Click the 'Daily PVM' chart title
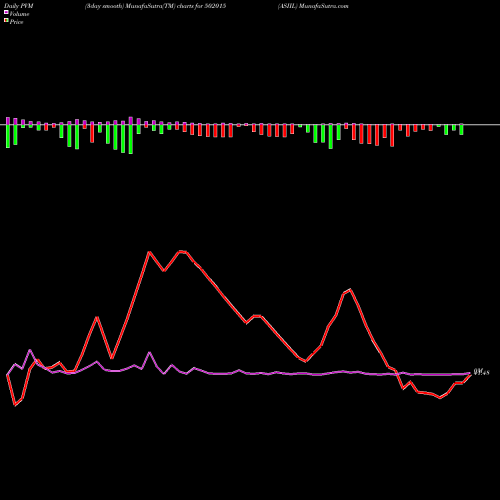Viewport: 500px width, 500px height. (x=19, y=6)
